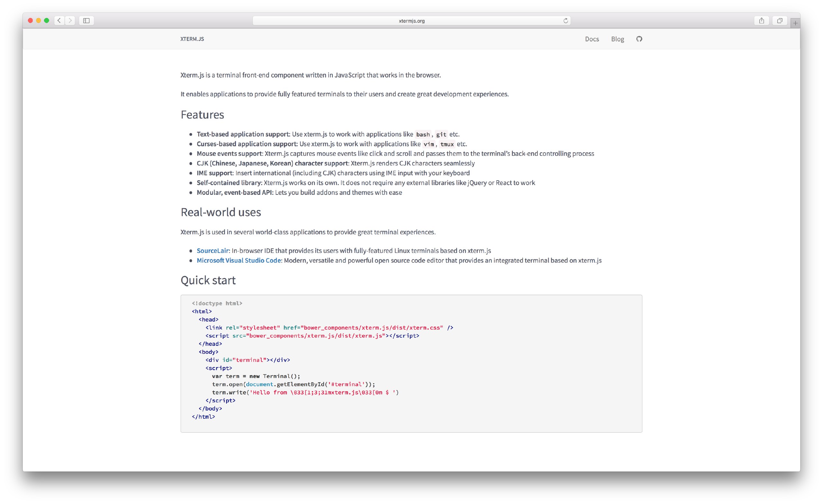Screen dimensions: 823x504
Task: Click 'Modular, event-based API' bold text
Action: (234, 193)
